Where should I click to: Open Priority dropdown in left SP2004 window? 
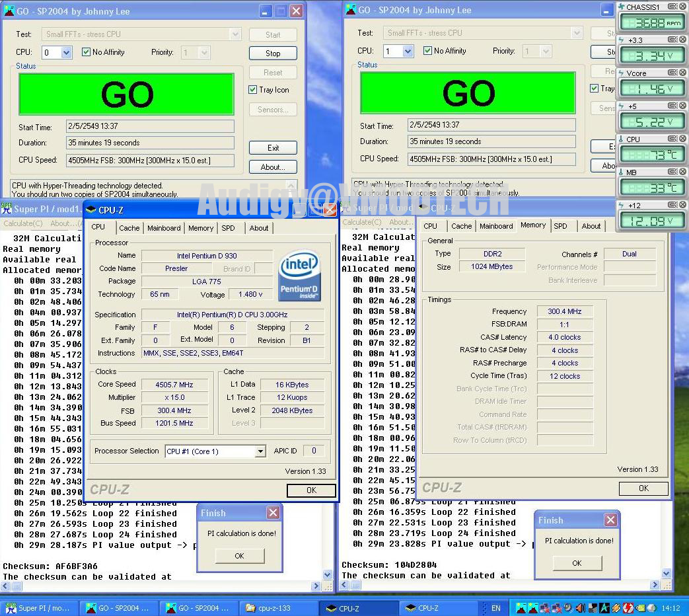click(204, 53)
